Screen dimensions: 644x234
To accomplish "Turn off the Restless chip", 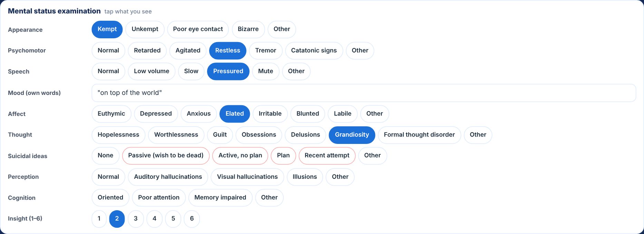I will click(x=227, y=51).
